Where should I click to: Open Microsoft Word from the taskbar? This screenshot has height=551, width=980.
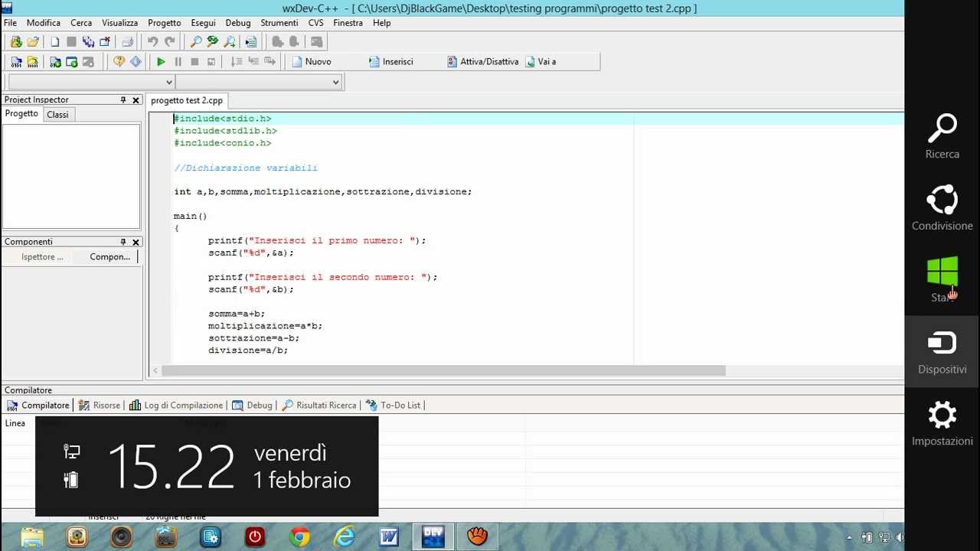click(388, 537)
